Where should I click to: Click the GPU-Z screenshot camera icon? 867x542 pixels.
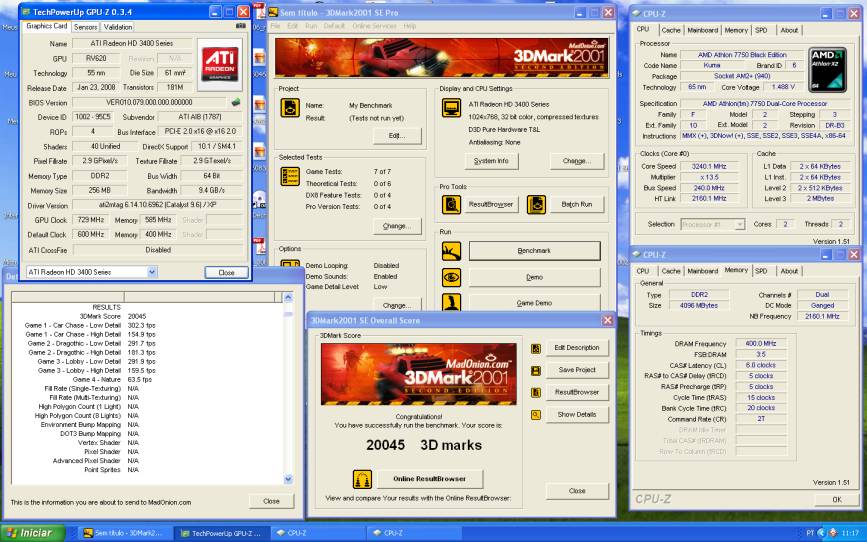[241, 26]
